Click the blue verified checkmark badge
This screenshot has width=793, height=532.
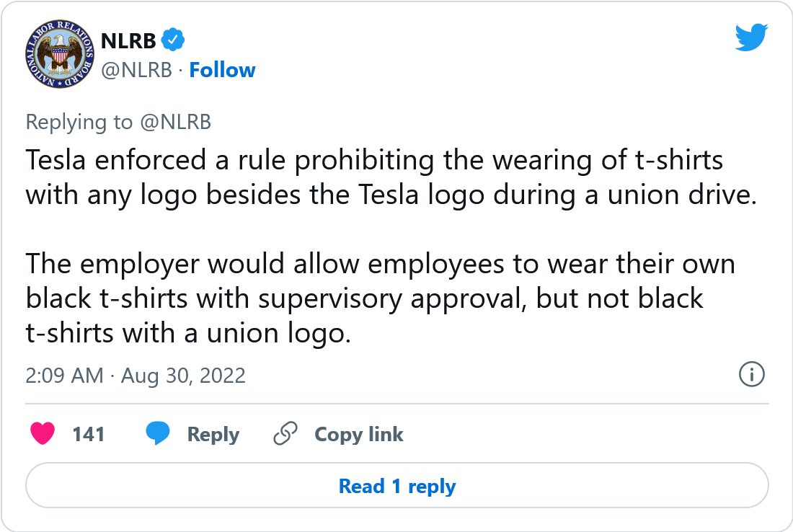click(173, 40)
